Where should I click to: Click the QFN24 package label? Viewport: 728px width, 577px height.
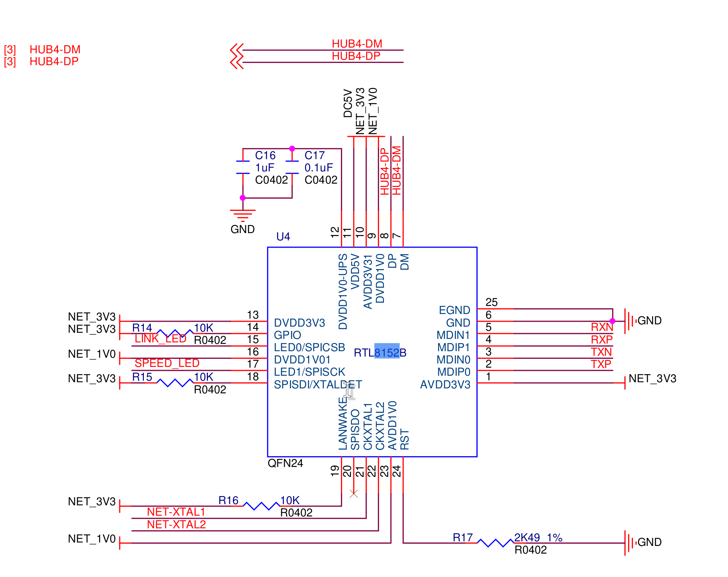pyautogui.click(x=285, y=463)
